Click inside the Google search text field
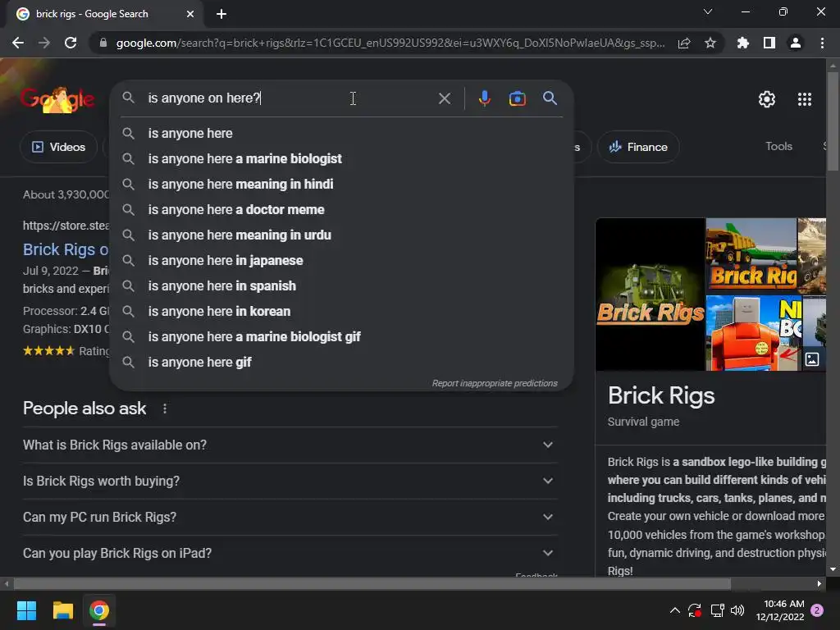The image size is (840, 630). [x=290, y=98]
